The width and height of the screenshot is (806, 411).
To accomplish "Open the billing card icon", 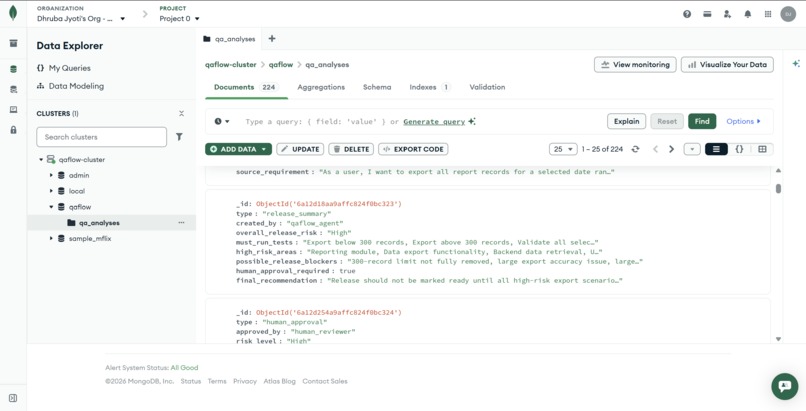I will coord(707,14).
